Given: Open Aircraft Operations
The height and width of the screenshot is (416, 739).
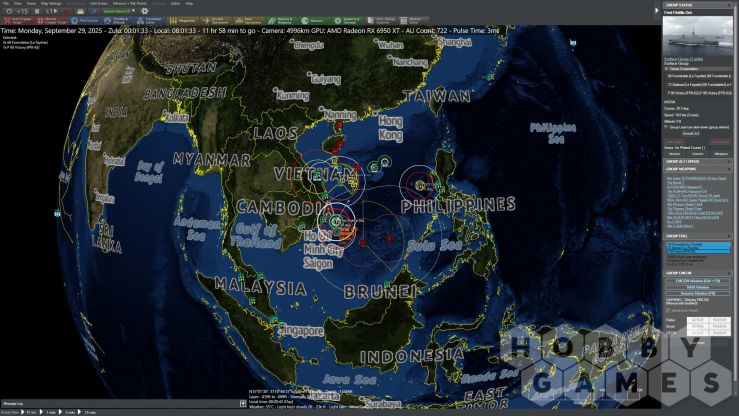Looking at the screenshot, I should 215,21.
